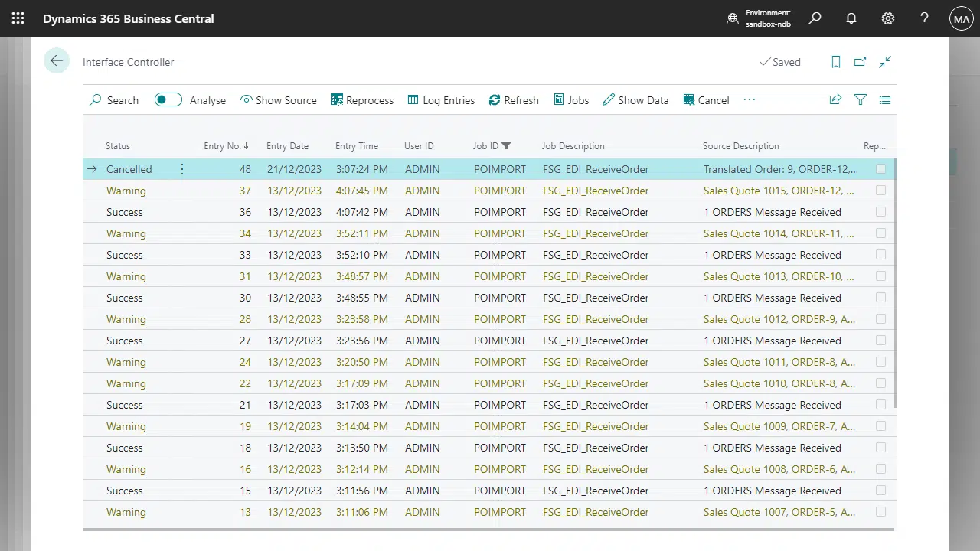This screenshot has width=980, height=551.
Task: Toggle the Analyse switch
Action: click(x=168, y=100)
